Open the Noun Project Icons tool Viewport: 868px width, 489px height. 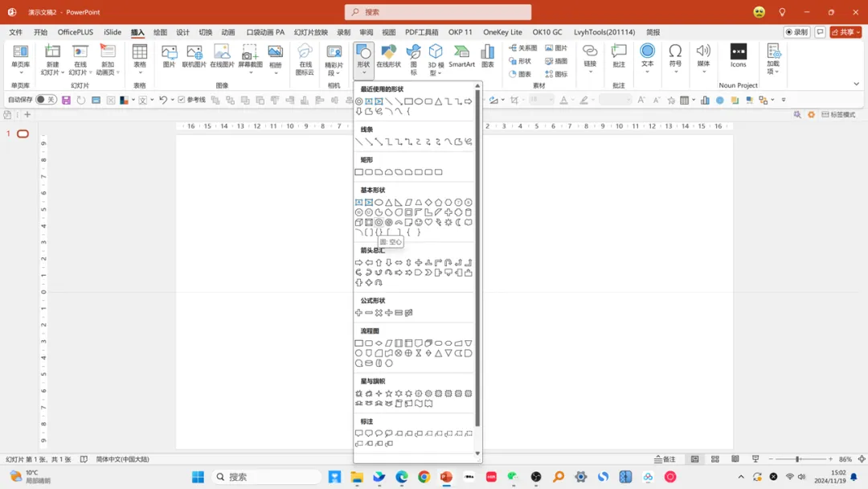click(738, 56)
